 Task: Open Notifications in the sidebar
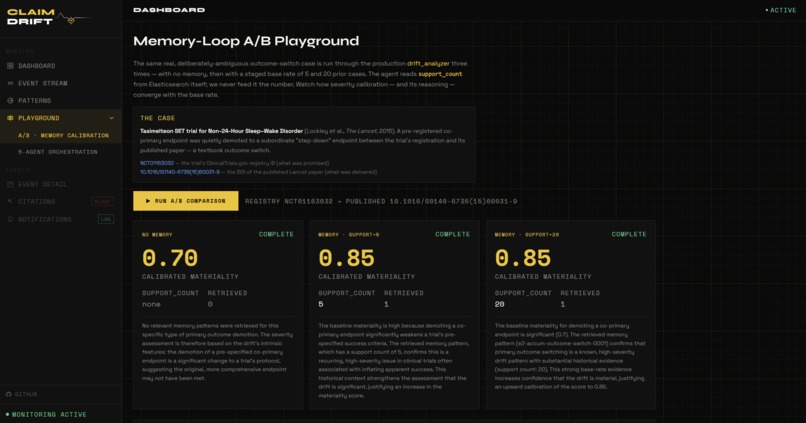coord(61,219)
